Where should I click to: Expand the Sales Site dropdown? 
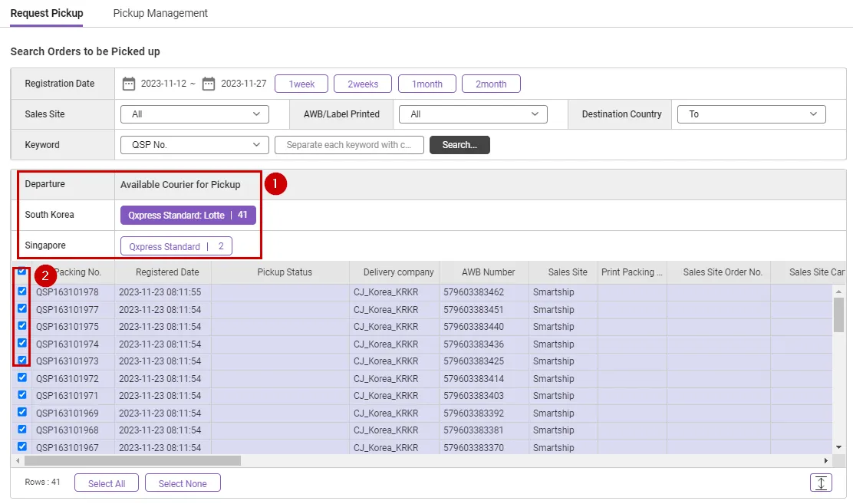click(x=195, y=114)
